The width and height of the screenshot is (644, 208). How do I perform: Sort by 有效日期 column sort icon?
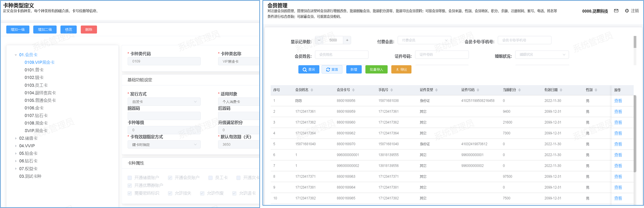tap(561, 90)
